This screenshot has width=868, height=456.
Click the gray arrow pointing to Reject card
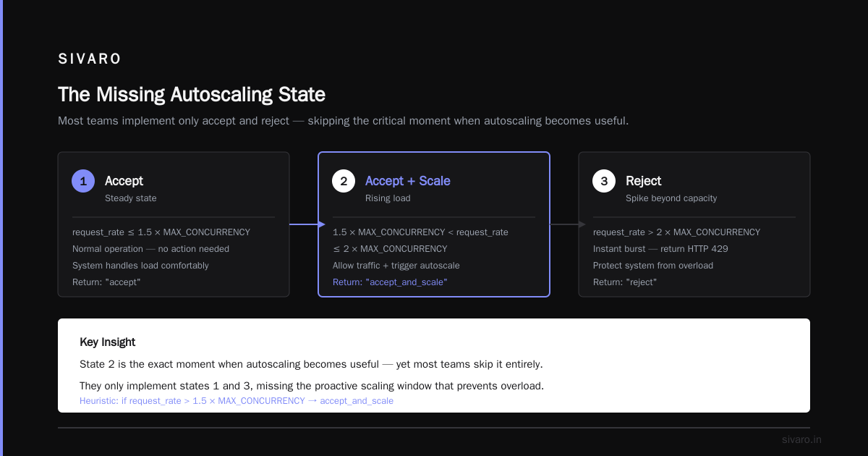tap(568, 224)
